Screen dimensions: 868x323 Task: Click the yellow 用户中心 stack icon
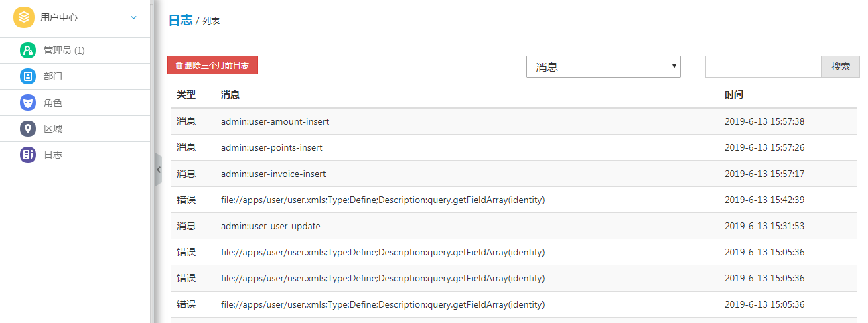[x=24, y=17]
